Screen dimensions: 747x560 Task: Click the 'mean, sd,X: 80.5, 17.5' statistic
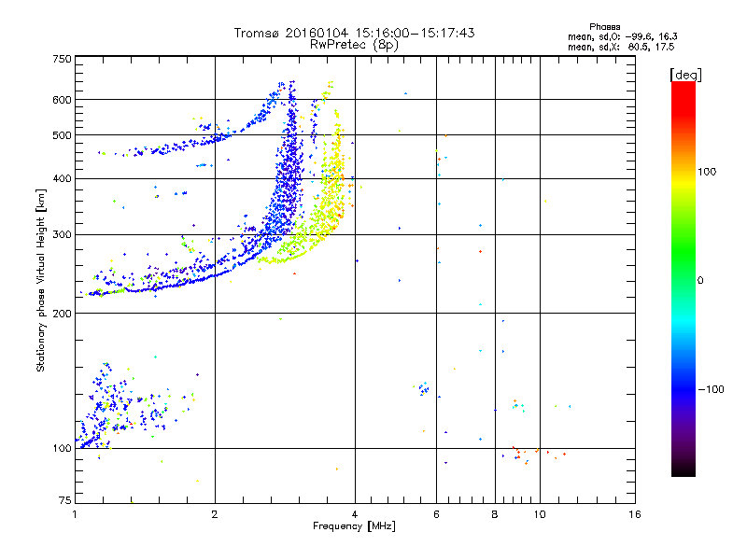(621, 47)
